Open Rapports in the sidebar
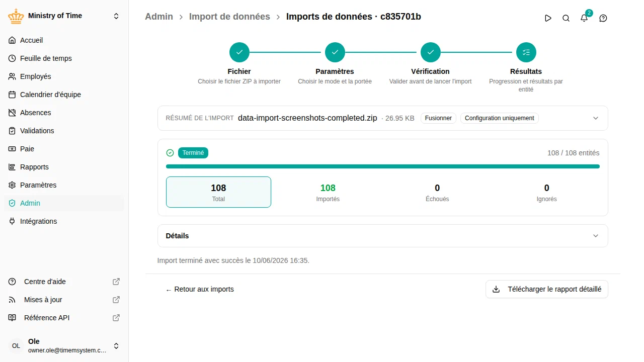The width and height of the screenshot is (644, 362). 64,167
